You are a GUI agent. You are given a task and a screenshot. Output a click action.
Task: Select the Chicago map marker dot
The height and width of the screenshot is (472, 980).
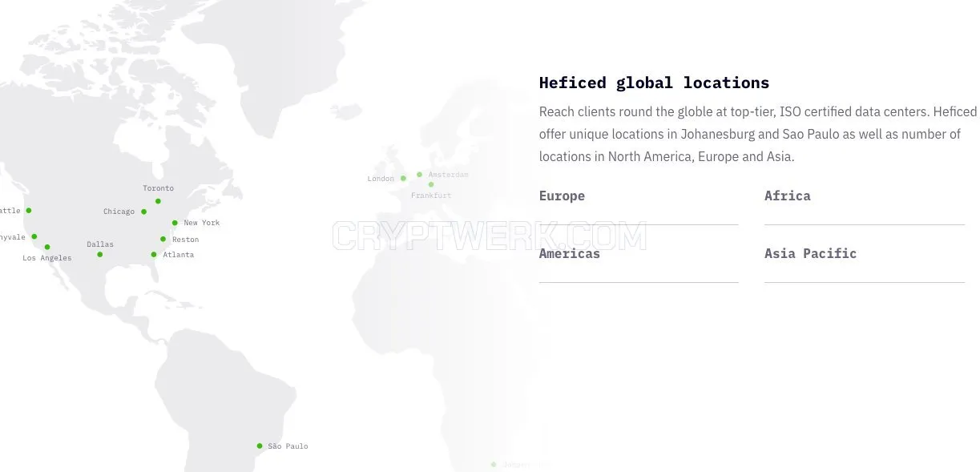(x=143, y=212)
